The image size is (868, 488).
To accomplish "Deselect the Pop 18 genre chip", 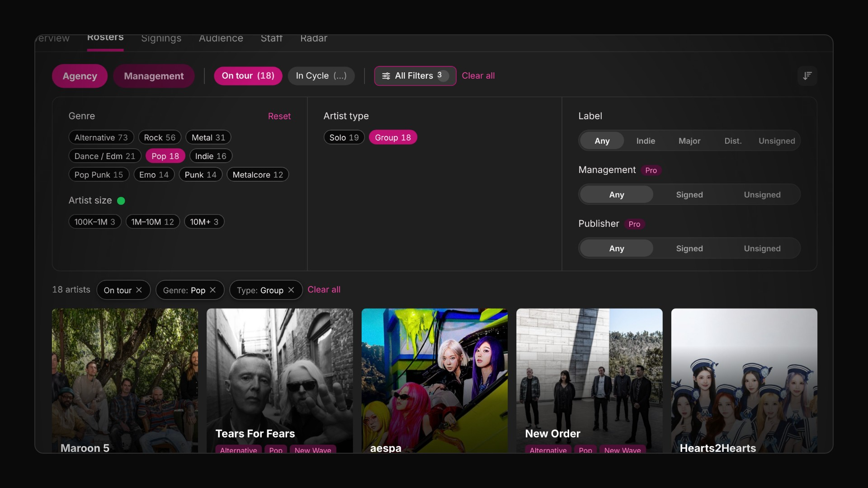I will (x=165, y=156).
